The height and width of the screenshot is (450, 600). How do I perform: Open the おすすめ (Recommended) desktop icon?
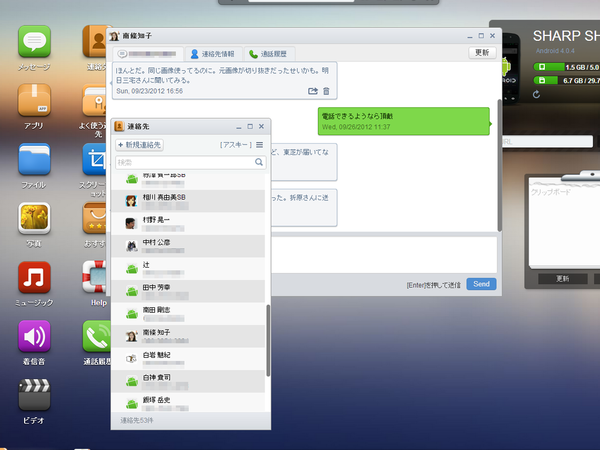[94, 218]
